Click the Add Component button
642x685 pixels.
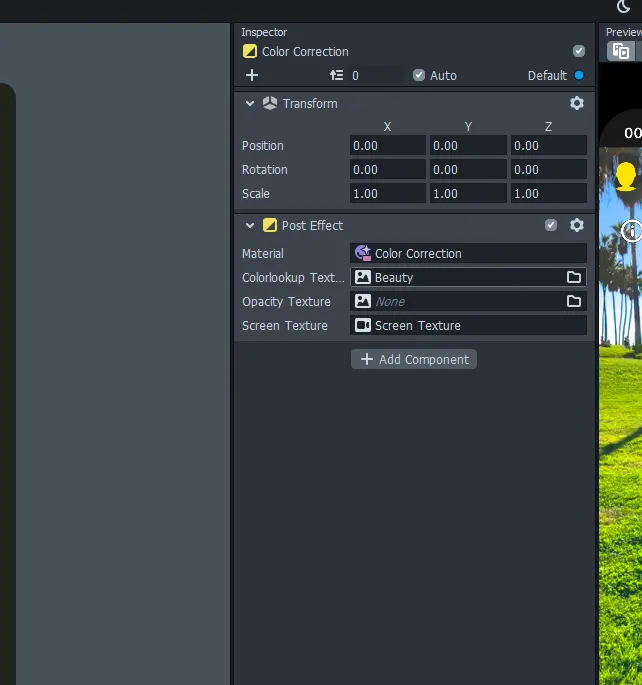click(414, 359)
